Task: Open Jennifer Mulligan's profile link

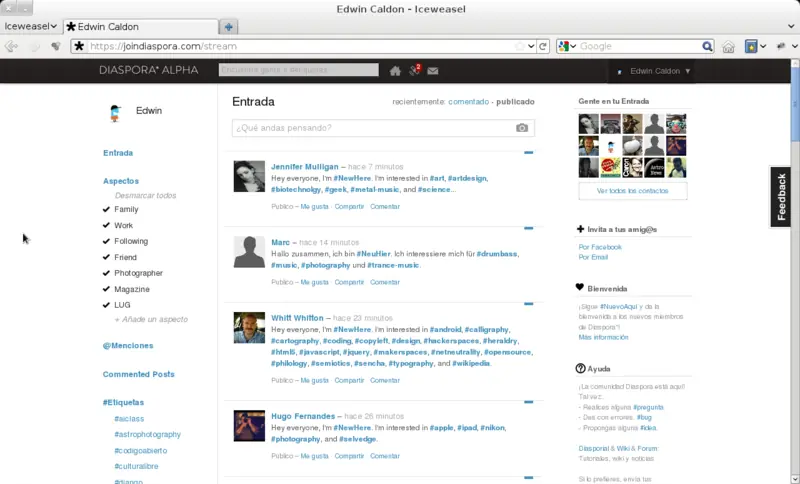Action: (305, 167)
